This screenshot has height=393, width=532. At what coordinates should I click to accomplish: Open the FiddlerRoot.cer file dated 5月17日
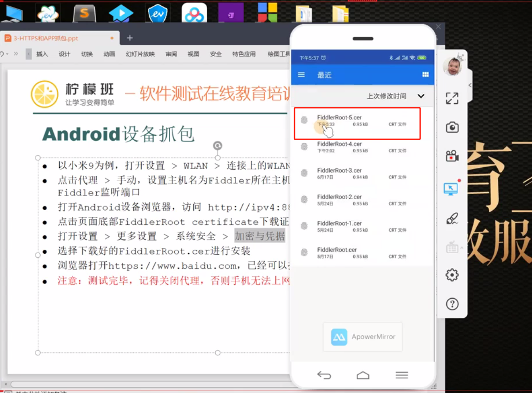(362, 253)
